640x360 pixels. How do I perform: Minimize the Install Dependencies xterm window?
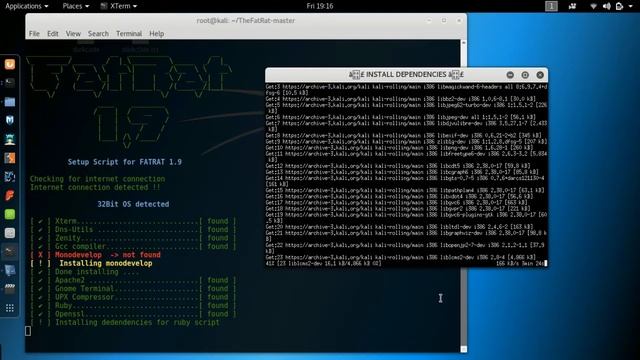510,75
